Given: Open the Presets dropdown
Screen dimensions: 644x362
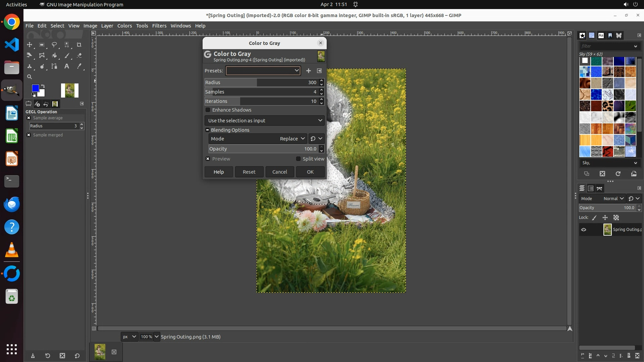Looking at the screenshot, I should click(263, 71).
